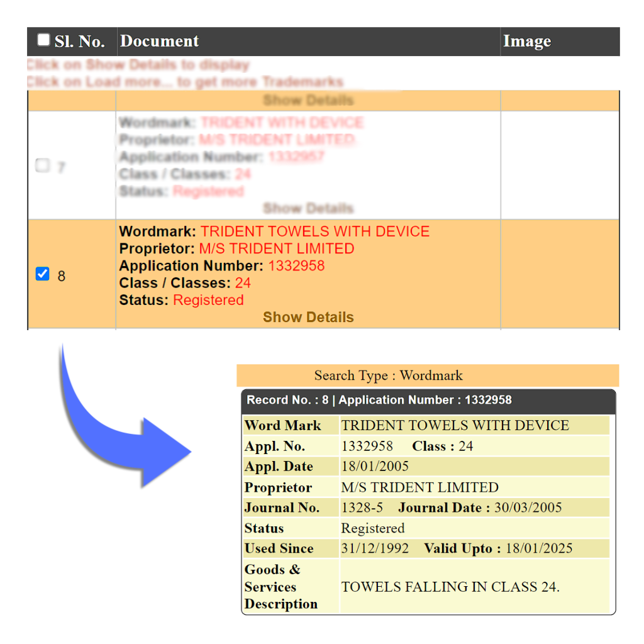This screenshot has height=644, width=644.
Task: Click the blurred application number 1332957
Action: coord(296,157)
